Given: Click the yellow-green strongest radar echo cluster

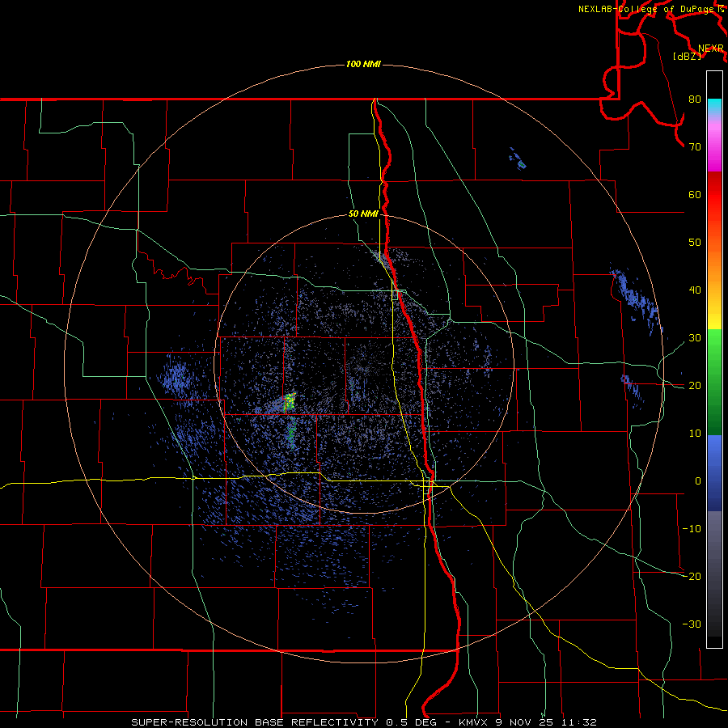Looking at the screenshot, I should 290,400.
